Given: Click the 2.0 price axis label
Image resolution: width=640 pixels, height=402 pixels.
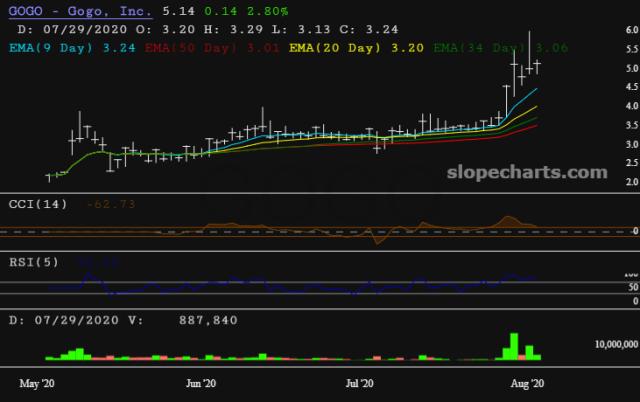Looking at the screenshot, I should pos(632,182).
